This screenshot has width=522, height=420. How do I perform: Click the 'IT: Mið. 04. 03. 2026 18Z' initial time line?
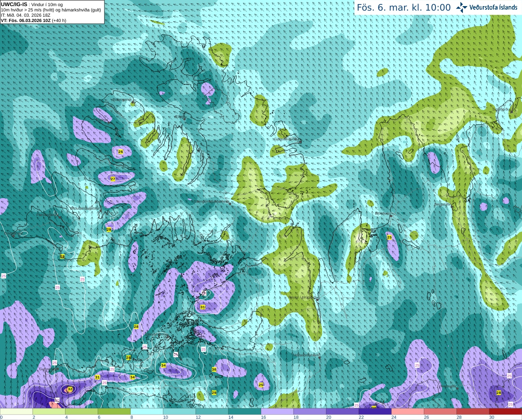tap(25, 15)
